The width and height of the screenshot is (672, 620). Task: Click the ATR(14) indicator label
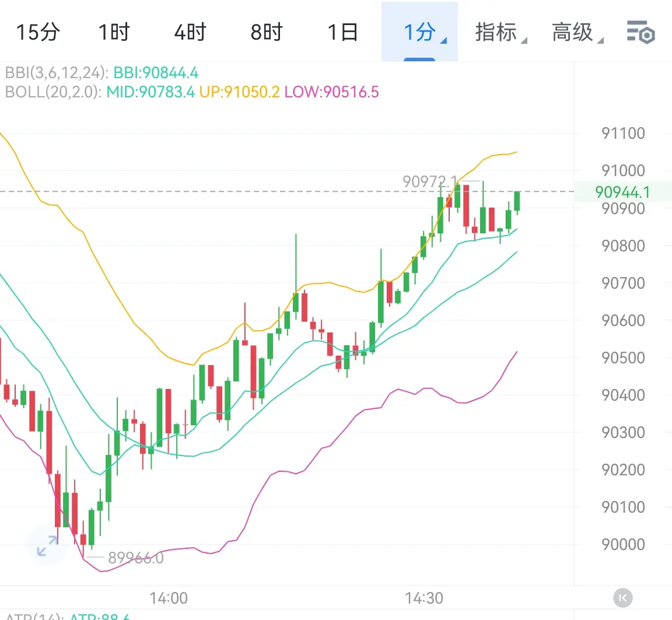(x=35, y=616)
